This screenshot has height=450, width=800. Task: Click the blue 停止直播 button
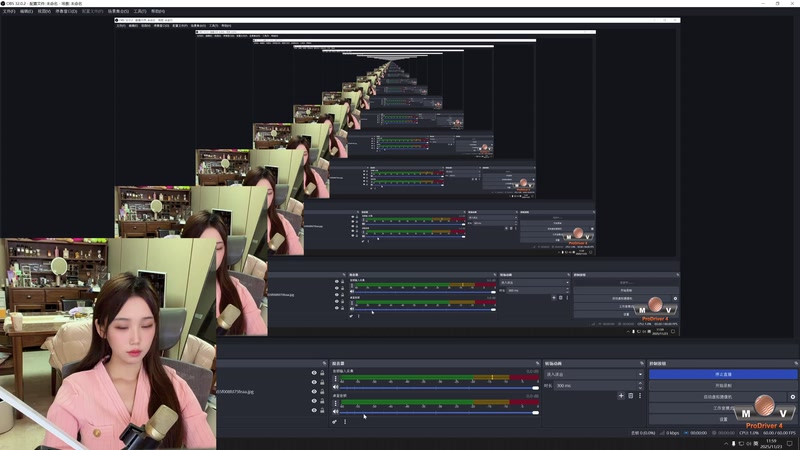click(x=723, y=374)
